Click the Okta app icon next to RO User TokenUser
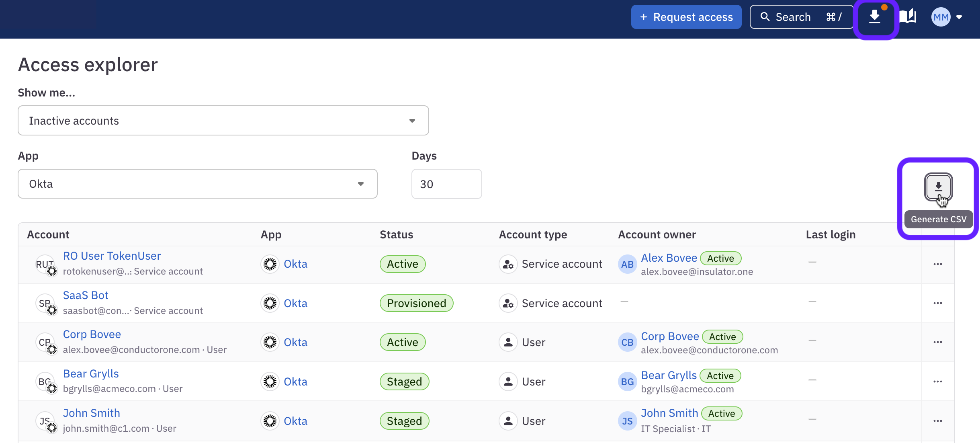The height and width of the screenshot is (443, 980). tap(270, 264)
